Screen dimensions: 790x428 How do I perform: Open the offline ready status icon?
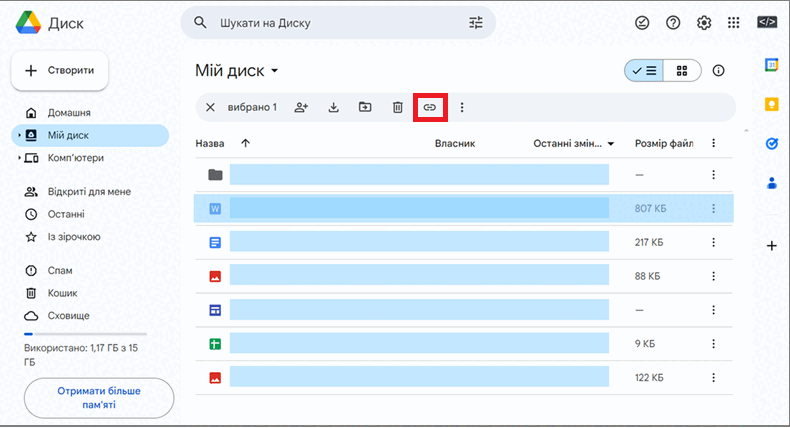click(x=642, y=23)
